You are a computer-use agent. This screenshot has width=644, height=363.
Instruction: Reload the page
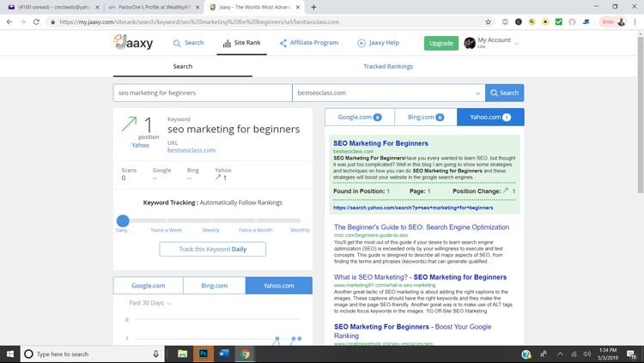click(36, 21)
